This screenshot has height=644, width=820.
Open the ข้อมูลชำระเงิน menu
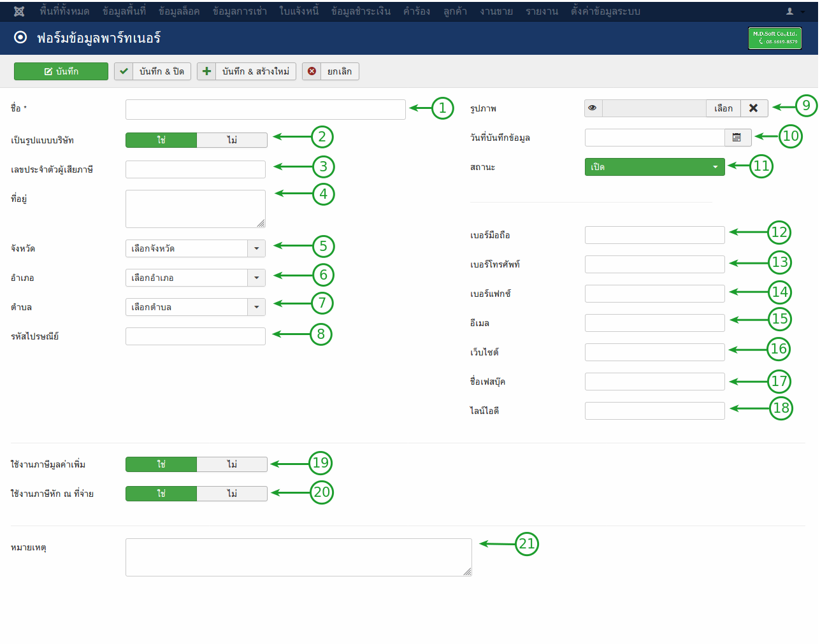pos(361,11)
